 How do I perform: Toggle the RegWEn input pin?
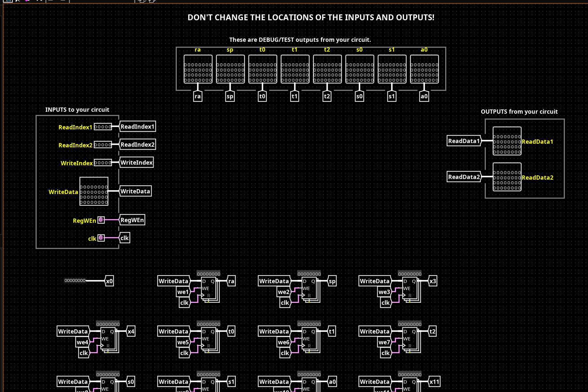pos(101,220)
